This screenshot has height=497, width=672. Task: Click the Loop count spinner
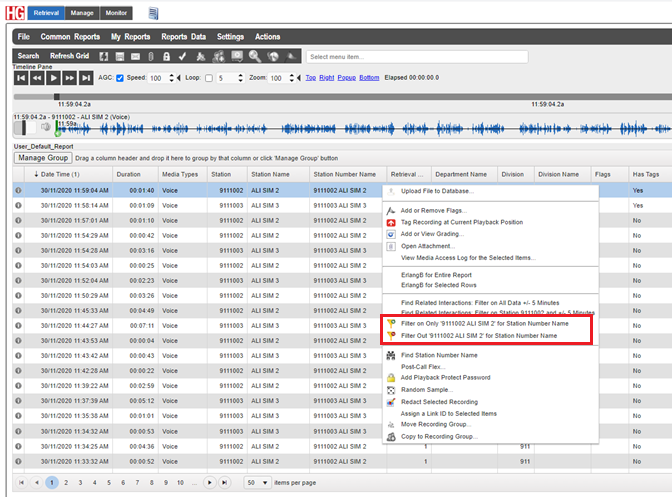[x=240, y=78]
